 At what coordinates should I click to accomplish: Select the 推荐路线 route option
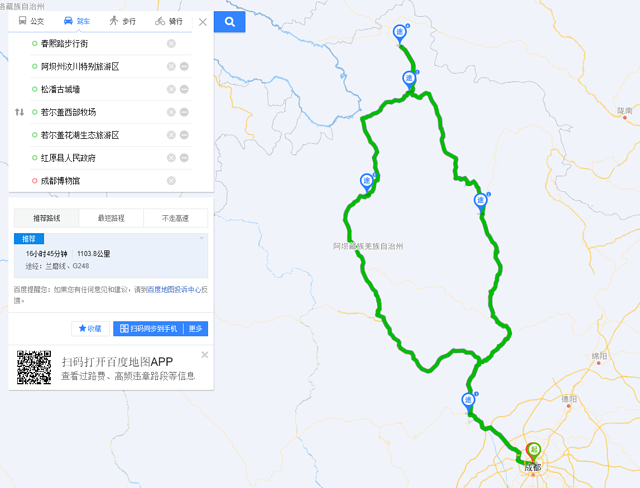pyautogui.click(x=47, y=218)
